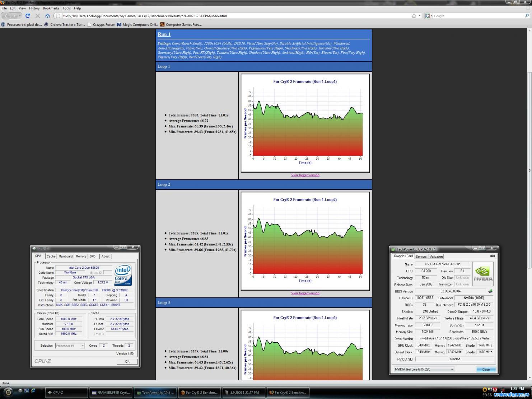Open the Bookmarks menu
Image resolution: width=532 pixels, height=399 pixels.
pyautogui.click(x=51, y=8)
